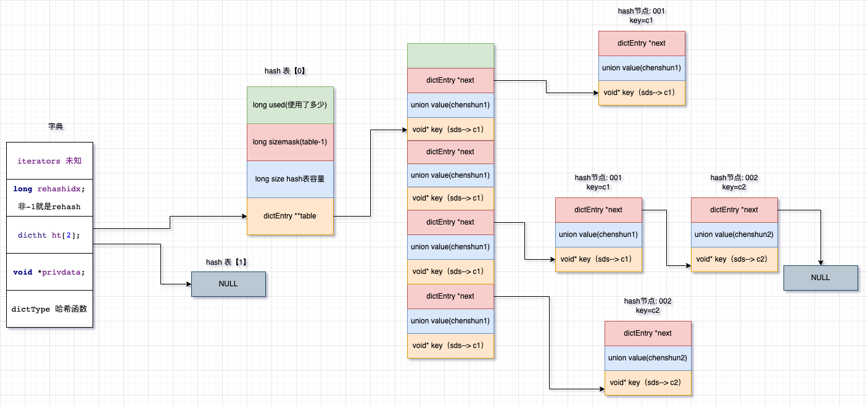Click dictEntry *next in 001 node linking to 002 node
The width and height of the screenshot is (868, 406).
[x=598, y=210]
